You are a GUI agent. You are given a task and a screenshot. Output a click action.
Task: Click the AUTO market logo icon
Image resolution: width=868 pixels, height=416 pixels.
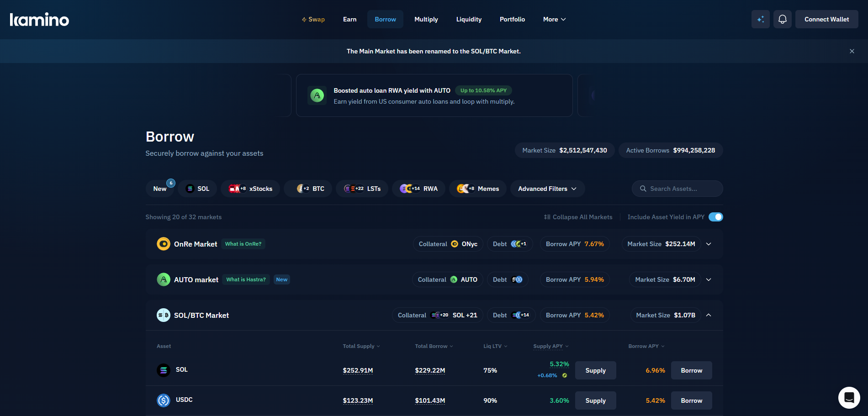(164, 279)
